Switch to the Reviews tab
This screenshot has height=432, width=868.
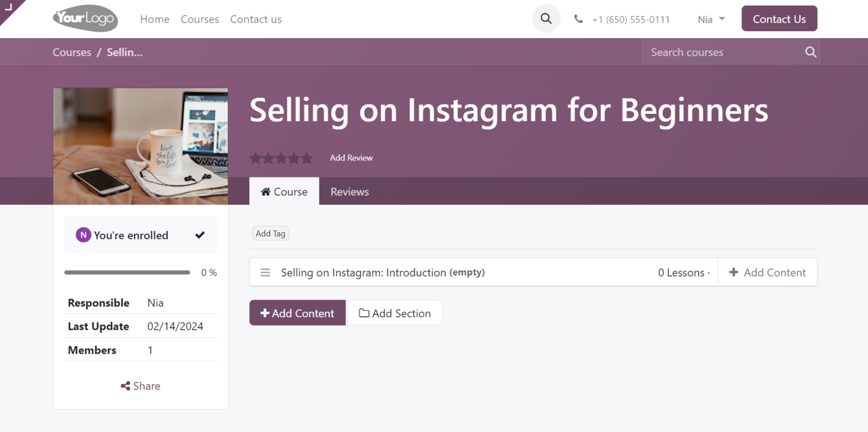click(x=350, y=192)
